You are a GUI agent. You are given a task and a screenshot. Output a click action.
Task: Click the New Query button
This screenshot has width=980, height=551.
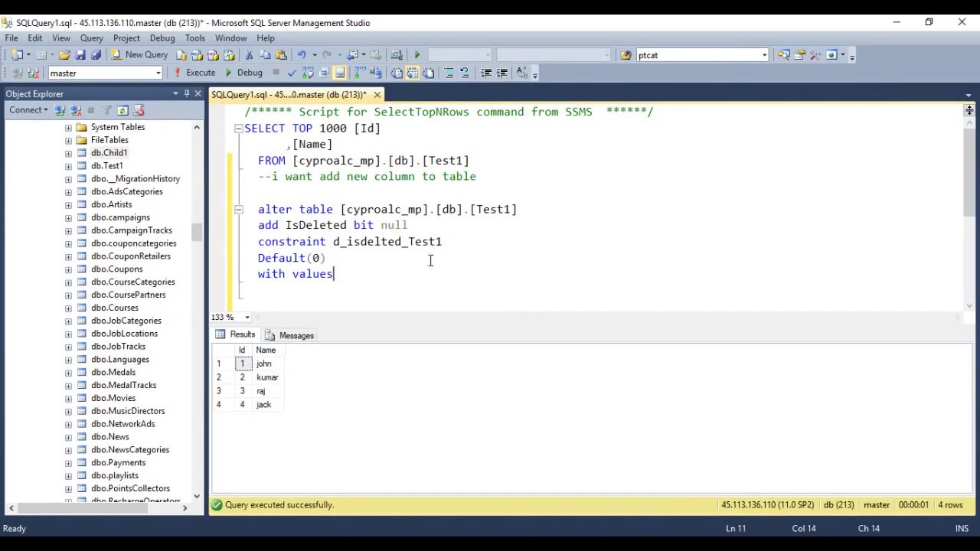pyautogui.click(x=139, y=54)
